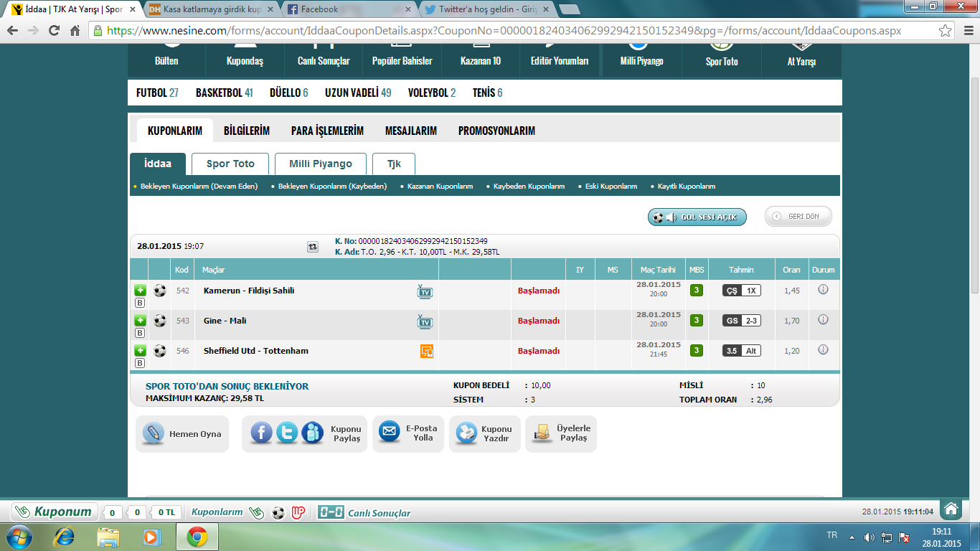Click the B box under Gine - Mali row
The width and height of the screenshot is (980, 551).
[140, 334]
